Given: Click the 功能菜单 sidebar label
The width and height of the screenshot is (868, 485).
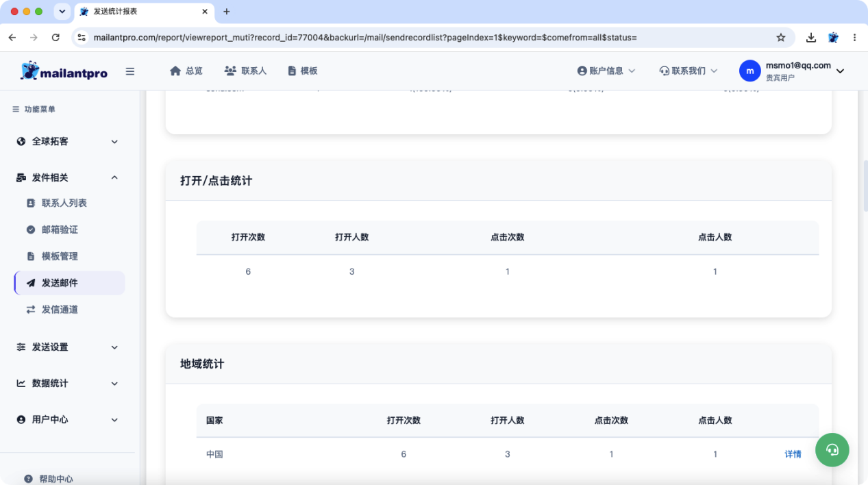Looking at the screenshot, I should pos(40,109).
